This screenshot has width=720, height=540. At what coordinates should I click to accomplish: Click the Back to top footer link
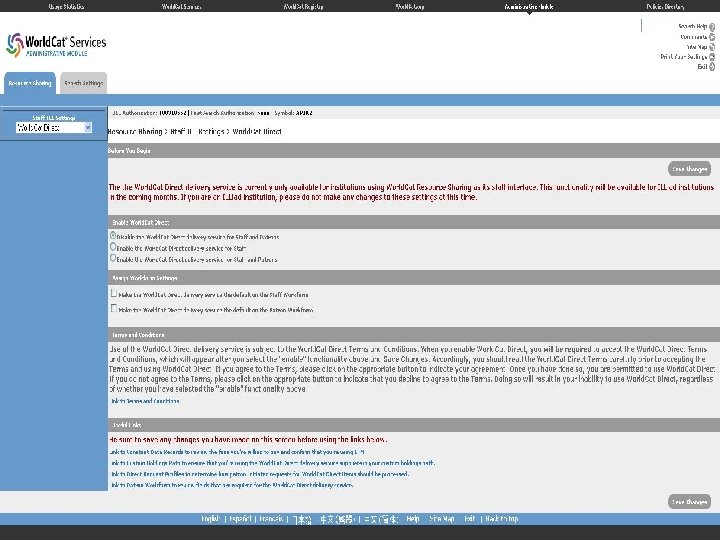pyautogui.click(x=502, y=519)
